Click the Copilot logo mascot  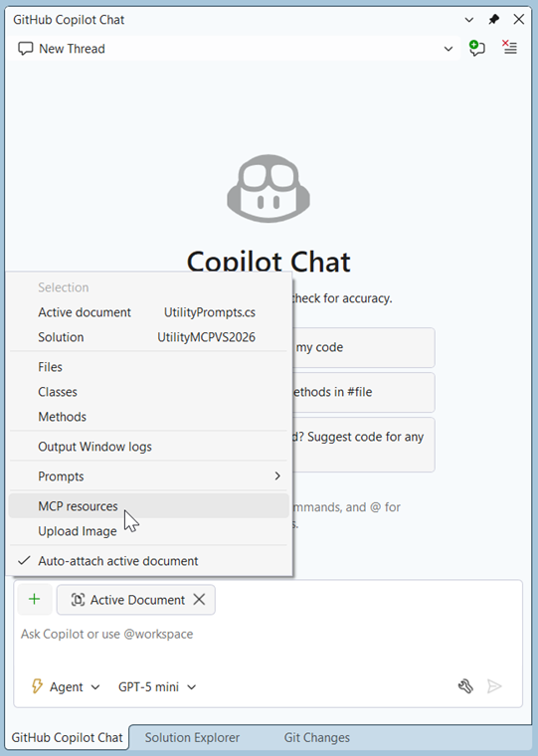click(x=269, y=189)
